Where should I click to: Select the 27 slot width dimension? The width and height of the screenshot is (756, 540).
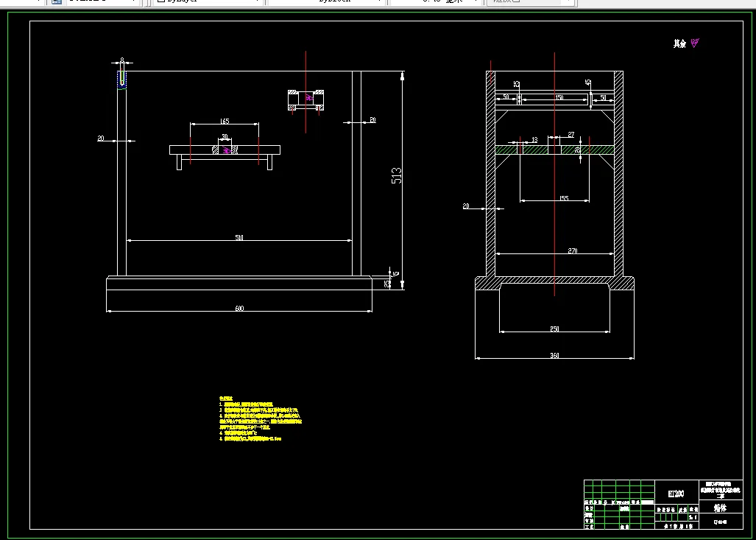tap(570, 135)
